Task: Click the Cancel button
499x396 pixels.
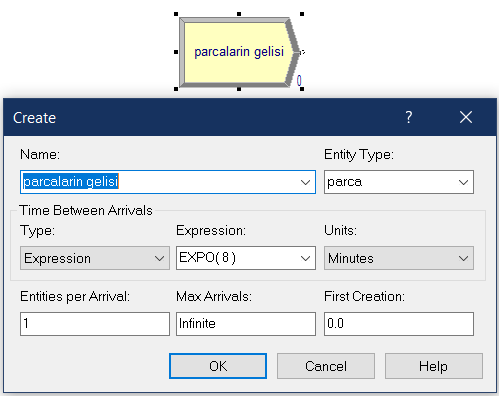Action: (x=326, y=366)
